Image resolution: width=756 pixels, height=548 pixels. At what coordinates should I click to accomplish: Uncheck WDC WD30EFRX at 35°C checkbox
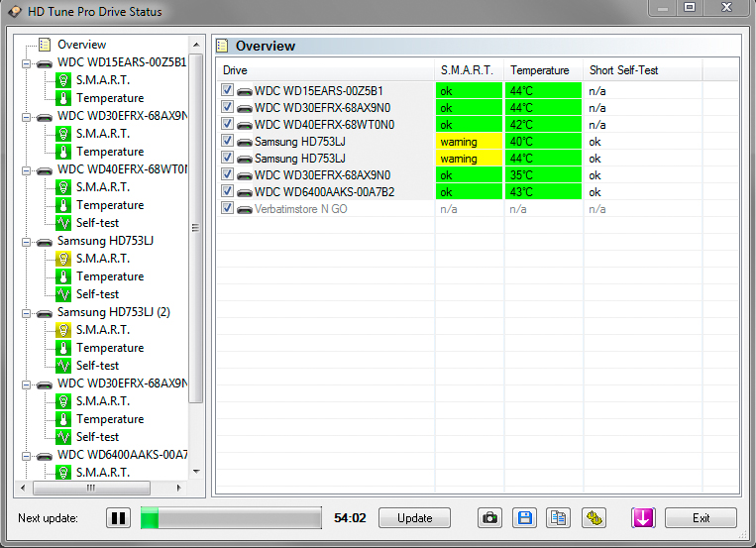(x=227, y=174)
